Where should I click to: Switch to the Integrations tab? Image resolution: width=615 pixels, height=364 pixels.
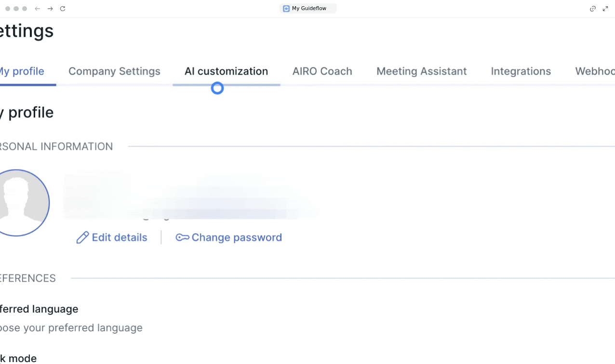click(521, 71)
